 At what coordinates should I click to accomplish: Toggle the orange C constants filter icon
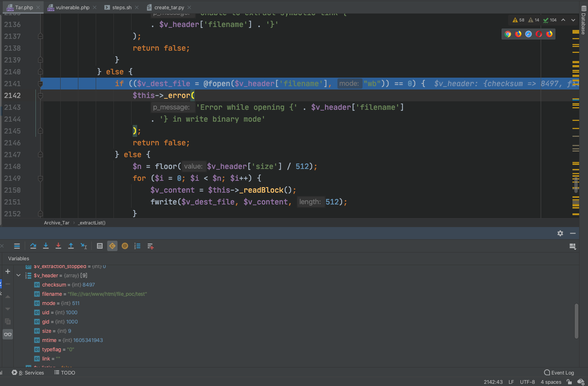(x=112, y=246)
